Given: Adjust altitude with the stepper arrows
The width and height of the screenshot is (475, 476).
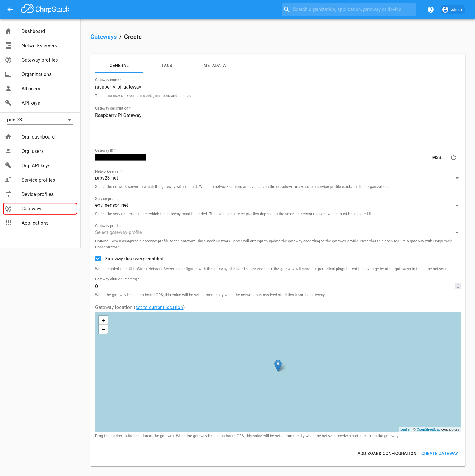Looking at the screenshot, I should (x=458, y=286).
